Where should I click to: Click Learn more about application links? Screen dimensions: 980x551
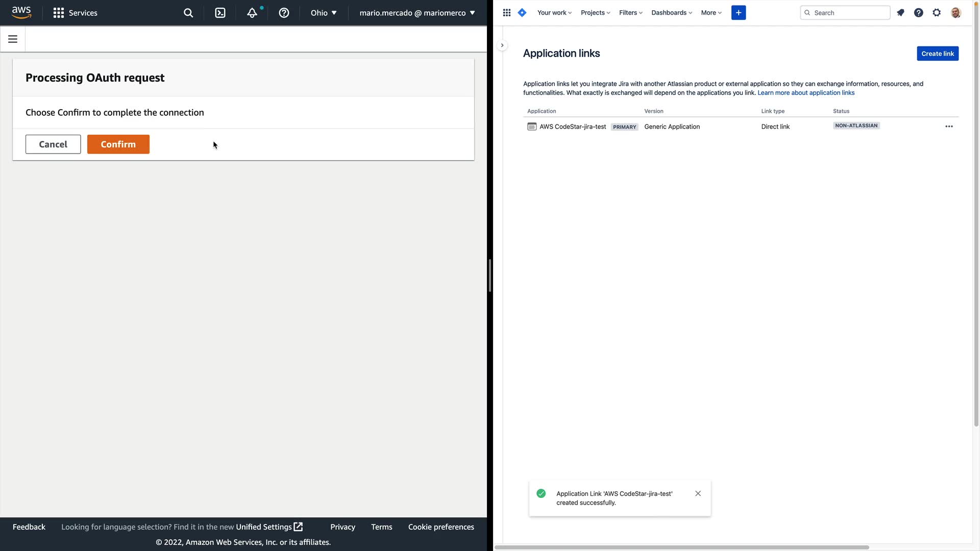[806, 93]
